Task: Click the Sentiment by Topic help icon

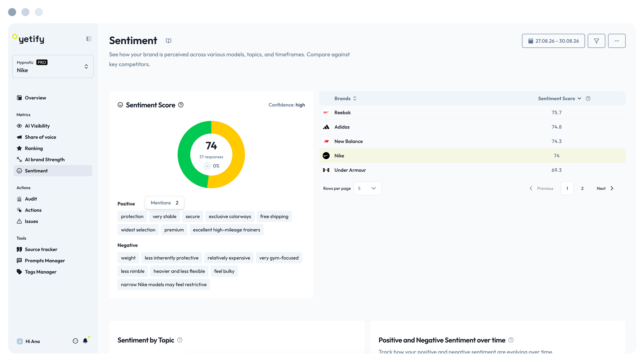Action: 180,340
